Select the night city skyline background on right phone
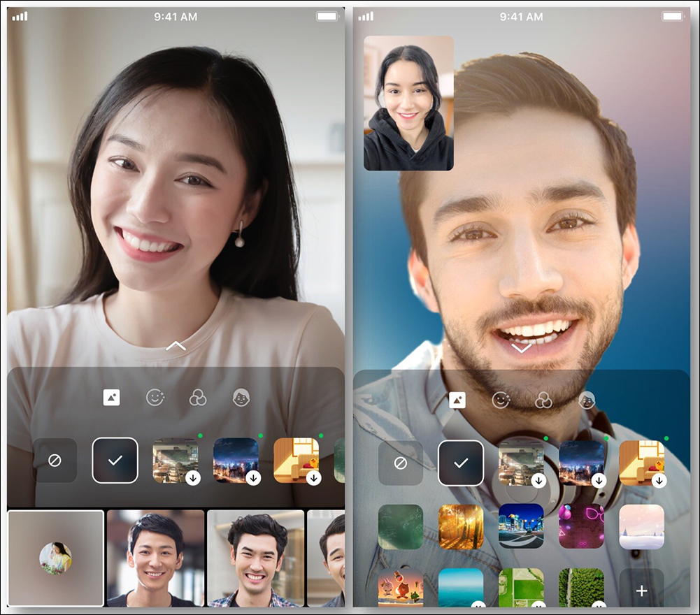 click(581, 463)
